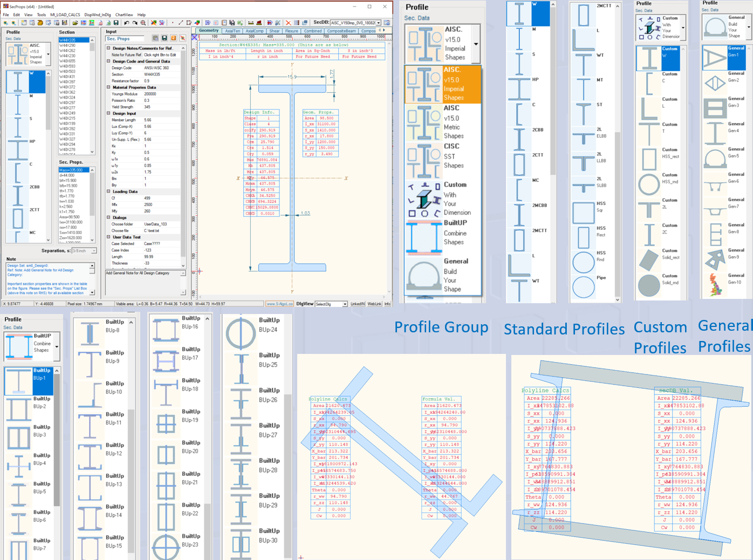The image size is (753, 560).
Task: Select the HP shape in Standard Profiles
Action: coord(519,89)
